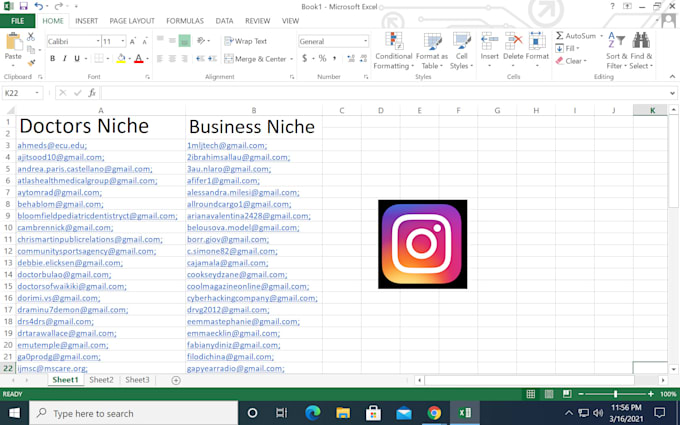Click the zoom slider handle
This screenshot has height=425, width=680.
click(615, 394)
